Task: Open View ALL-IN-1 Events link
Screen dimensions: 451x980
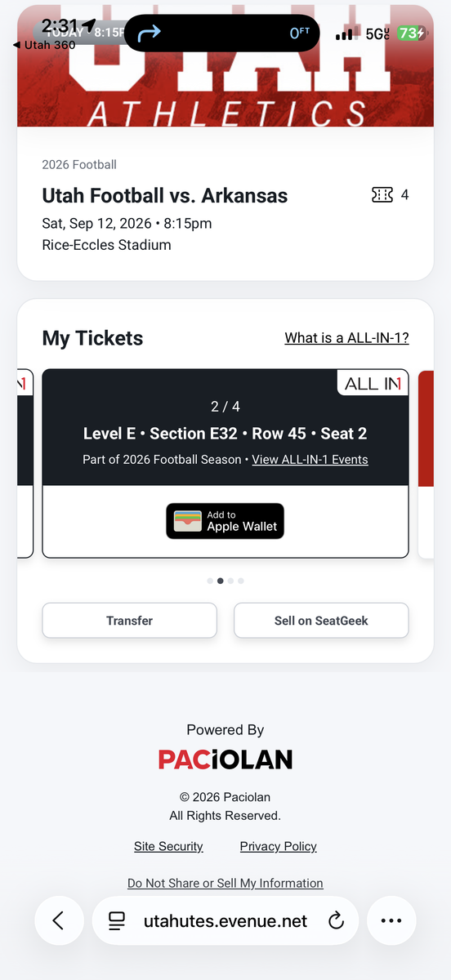Action: coord(310,460)
